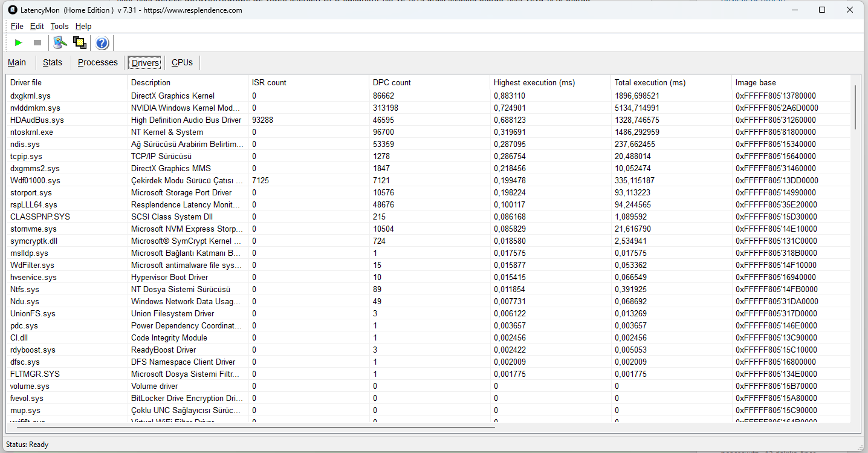
Task: Sort by the Driver file column header
Action: click(66, 82)
